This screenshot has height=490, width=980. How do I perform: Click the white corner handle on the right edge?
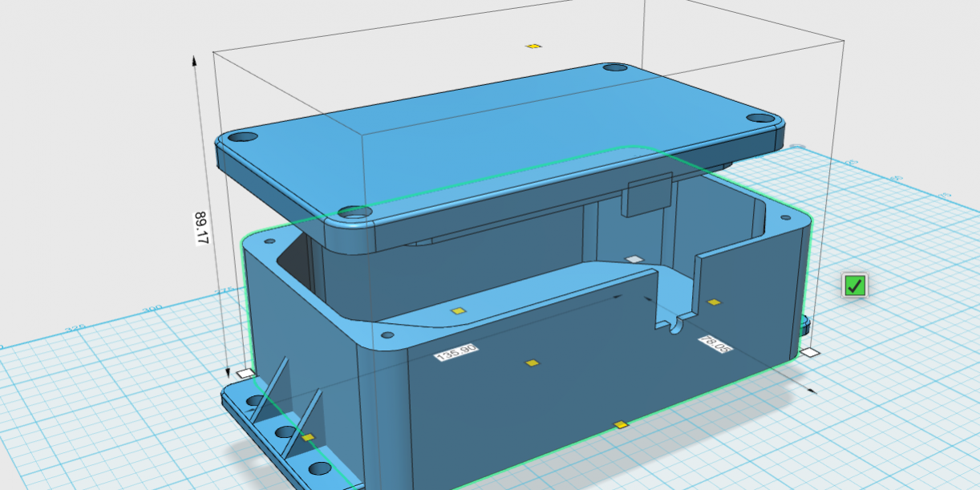point(809,353)
